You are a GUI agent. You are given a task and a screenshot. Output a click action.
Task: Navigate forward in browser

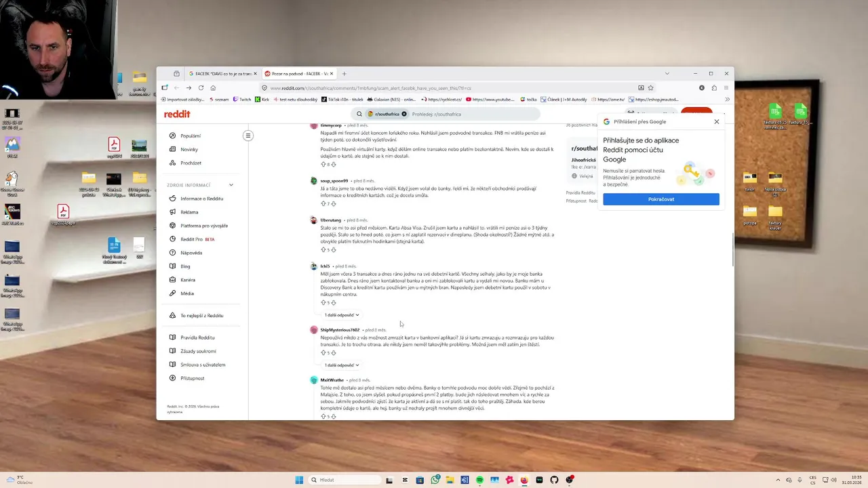[189, 87]
